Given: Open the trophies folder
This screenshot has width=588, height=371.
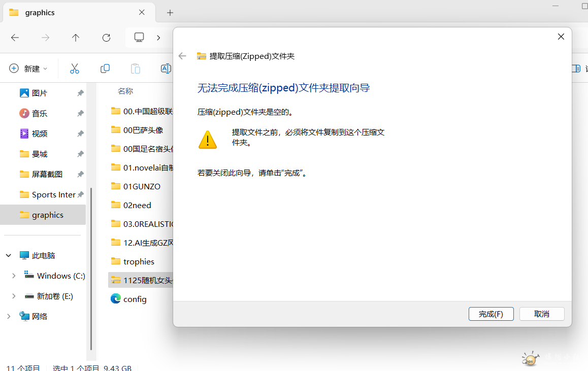Looking at the screenshot, I should [x=139, y=261].
